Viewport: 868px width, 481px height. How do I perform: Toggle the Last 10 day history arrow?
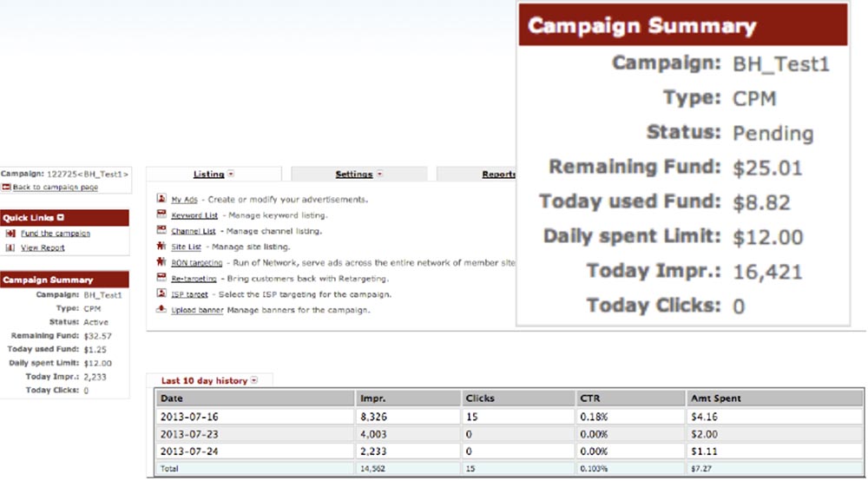[x=254, y=381]
